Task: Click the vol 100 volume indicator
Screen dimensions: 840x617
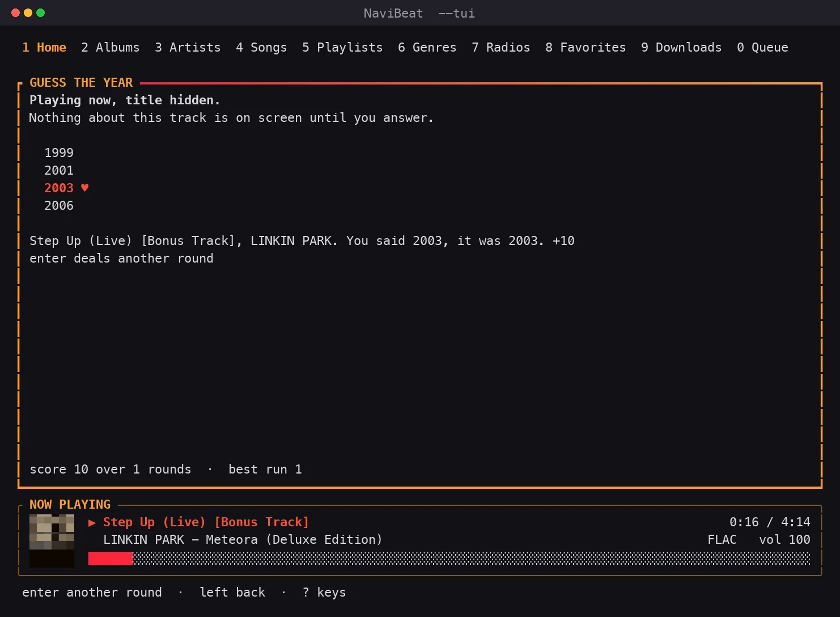Action: pyautogui.click(x=784, y=540)
